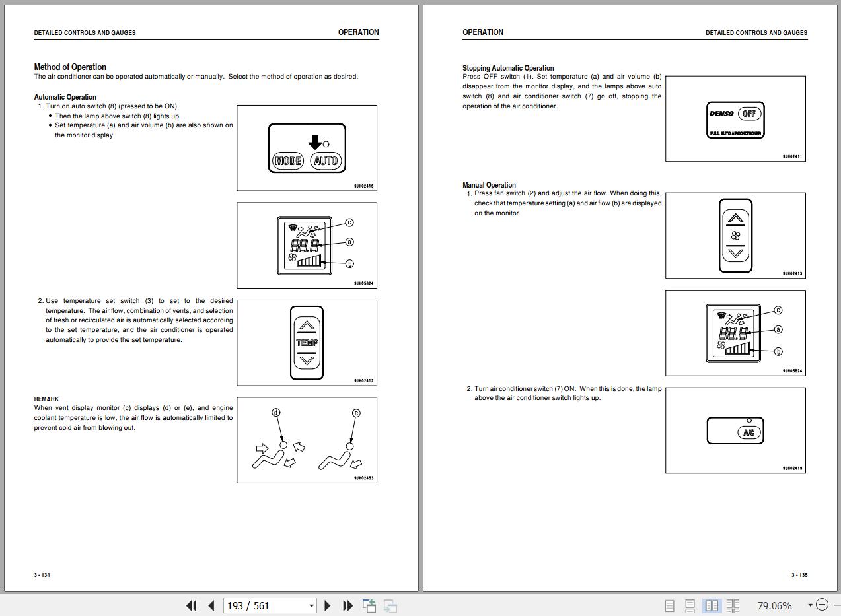Click figure code '9JH02419'
Image resolution: width=841 pixels, height=616 pixels.
pyautogui.click(x=792, y=469)
